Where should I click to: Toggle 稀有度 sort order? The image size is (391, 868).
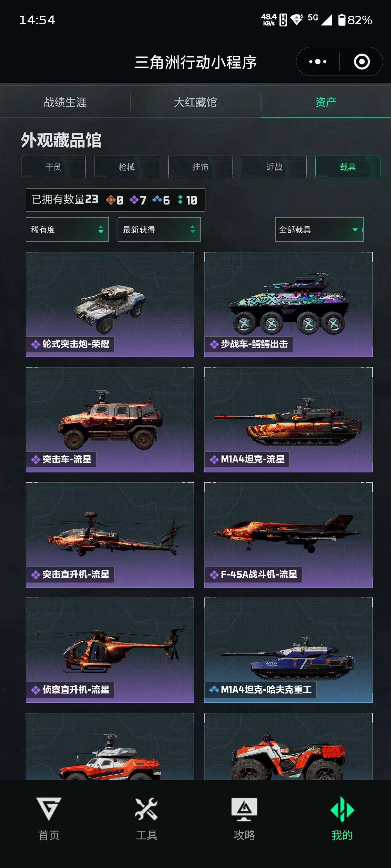67,229
